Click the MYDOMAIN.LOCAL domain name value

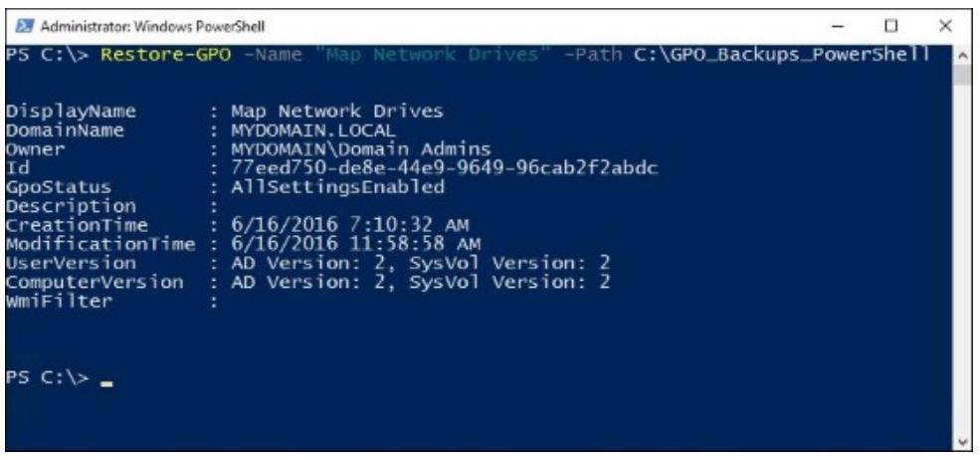[313, 130]
